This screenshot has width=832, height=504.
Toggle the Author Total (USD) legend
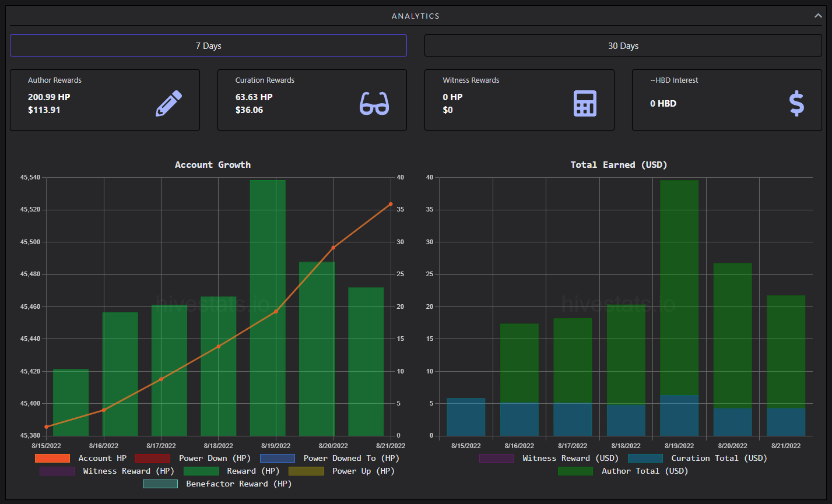tap(623, 471)
